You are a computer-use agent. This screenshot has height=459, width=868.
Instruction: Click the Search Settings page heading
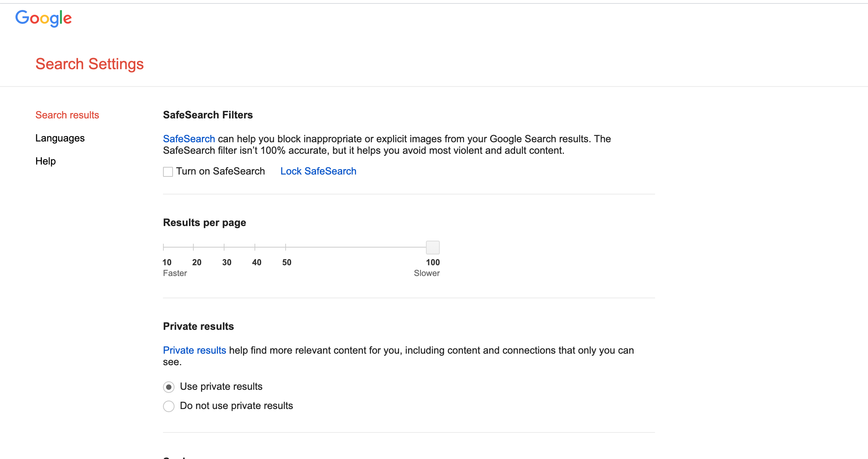(x=90, y=64)
